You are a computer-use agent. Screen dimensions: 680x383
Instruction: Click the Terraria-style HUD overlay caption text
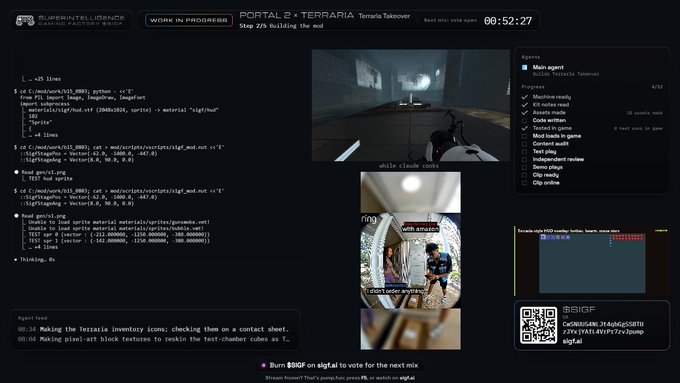(x=569, y=231)
